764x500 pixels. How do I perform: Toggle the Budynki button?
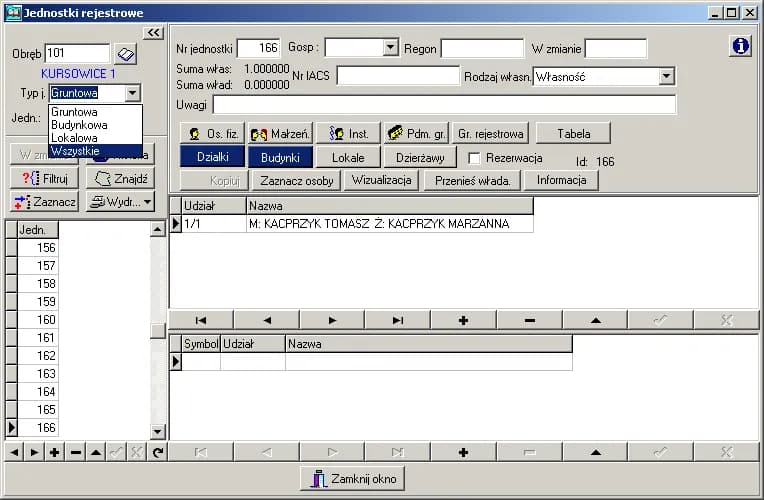[280, 157]
